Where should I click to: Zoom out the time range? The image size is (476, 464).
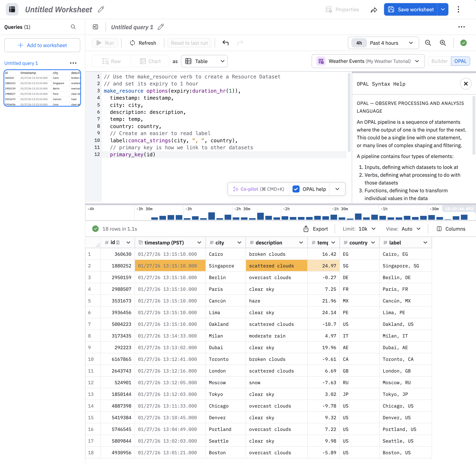(428, 43)
